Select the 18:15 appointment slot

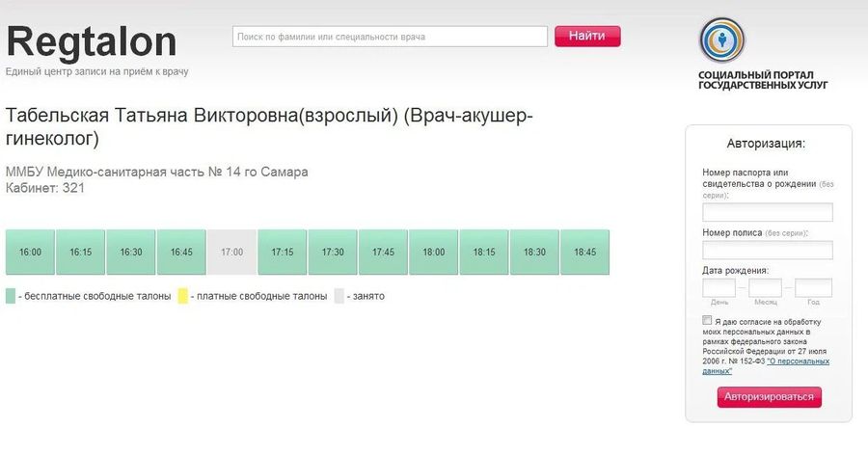point(484,253)
